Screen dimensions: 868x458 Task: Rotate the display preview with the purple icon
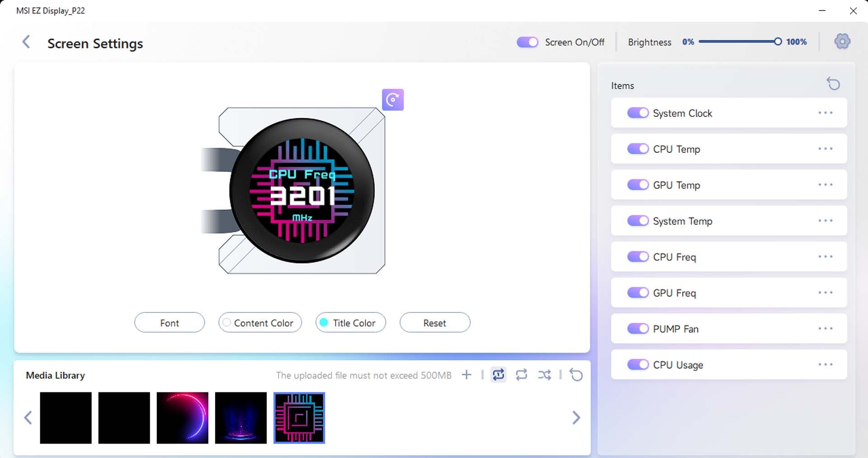pyautogui.click(x=393, y=99)
